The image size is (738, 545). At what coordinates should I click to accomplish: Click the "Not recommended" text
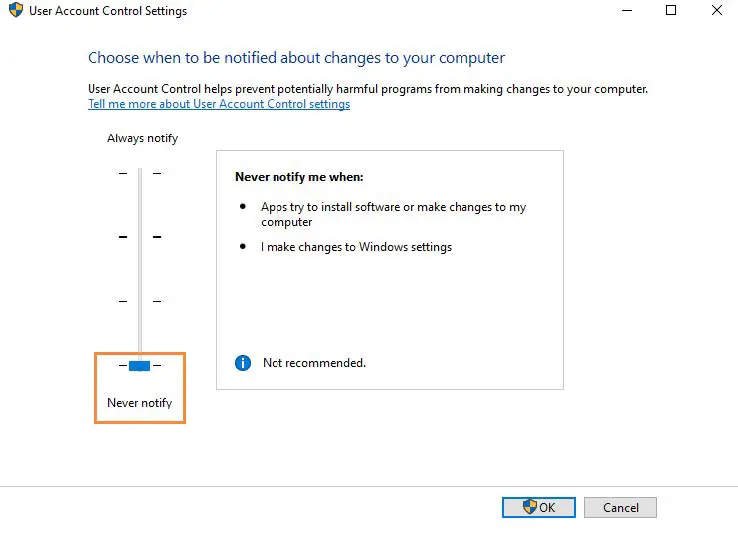click(314, 363)
